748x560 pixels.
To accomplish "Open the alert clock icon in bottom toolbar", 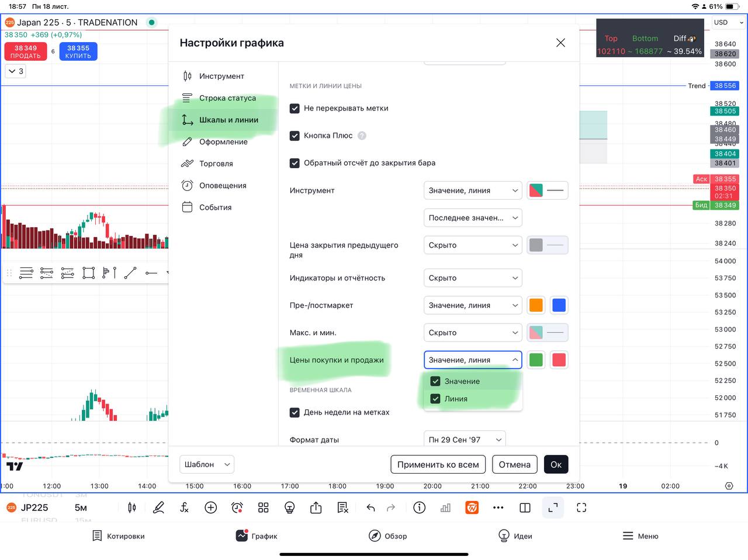I will [237, 507].
